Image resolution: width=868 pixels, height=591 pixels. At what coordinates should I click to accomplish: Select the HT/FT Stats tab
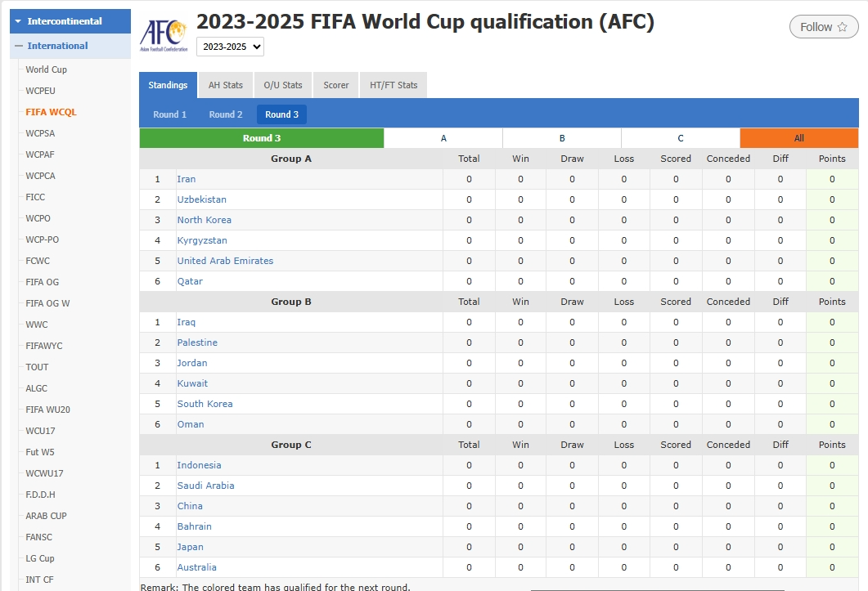coord(394,84)
